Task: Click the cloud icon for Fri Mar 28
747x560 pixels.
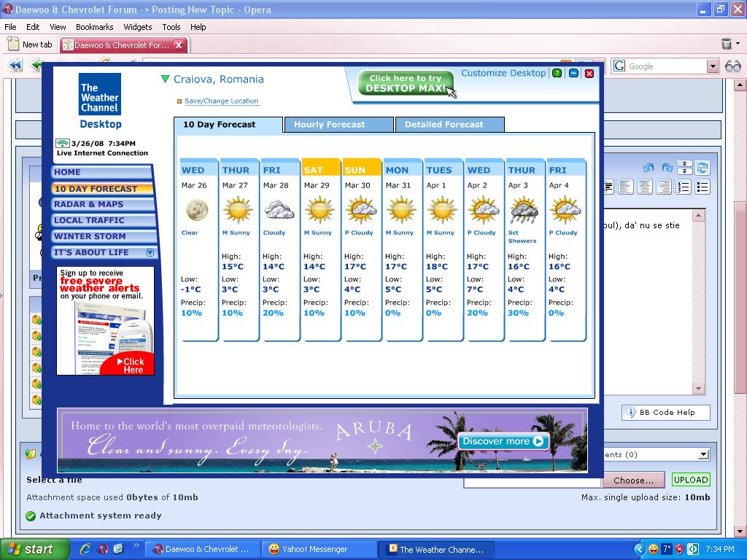Action: click(x=279, y=210)
